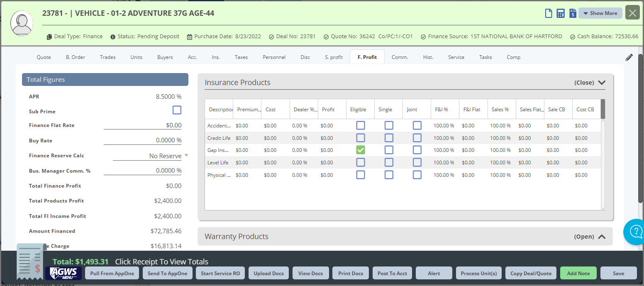Viewport: 644px width, 286px height.
Task: Expand the Show More dropdown
Action: 600,13
